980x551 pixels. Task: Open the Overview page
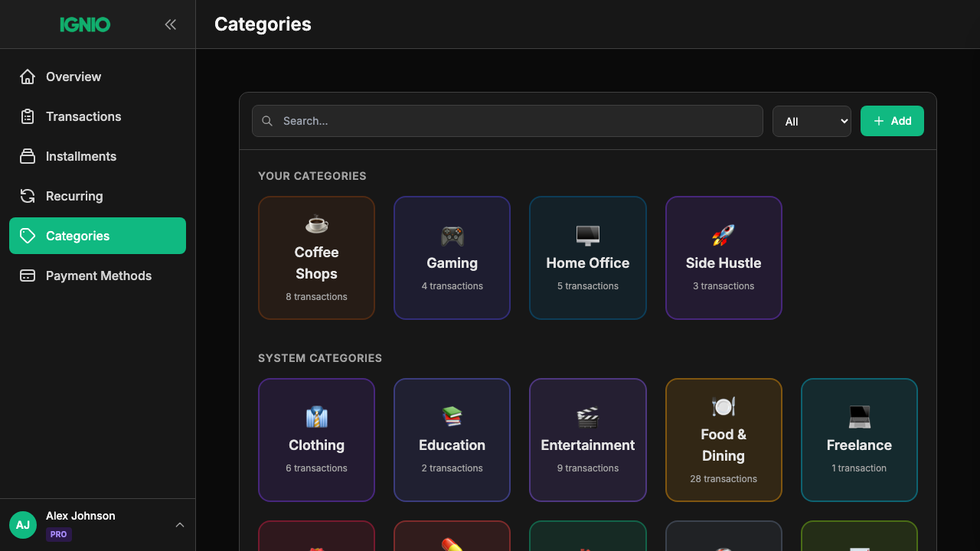97,77
